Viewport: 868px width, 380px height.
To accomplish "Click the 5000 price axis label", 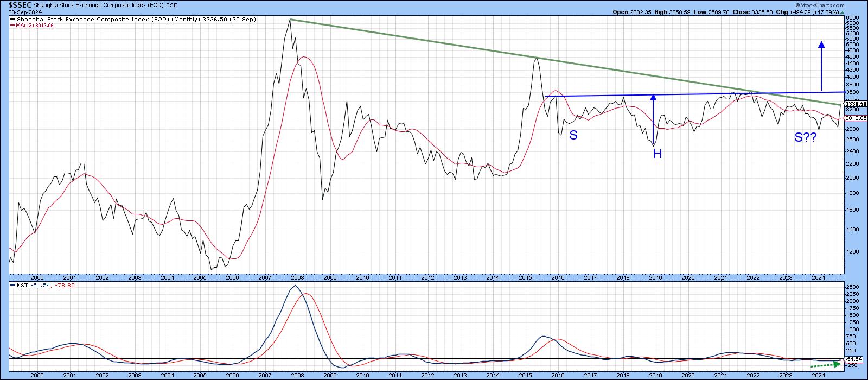I will pyautogui.click(x=852, y=44).
